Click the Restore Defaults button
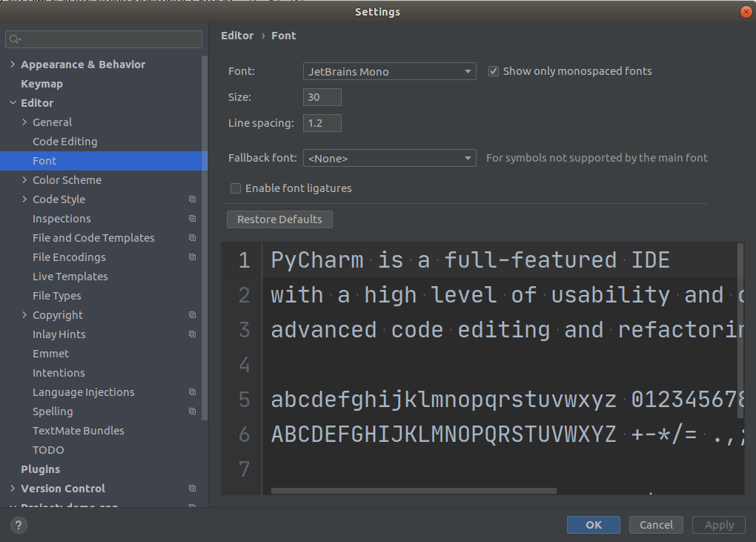The width and height of the screenshot is (756, 542). 279,219
